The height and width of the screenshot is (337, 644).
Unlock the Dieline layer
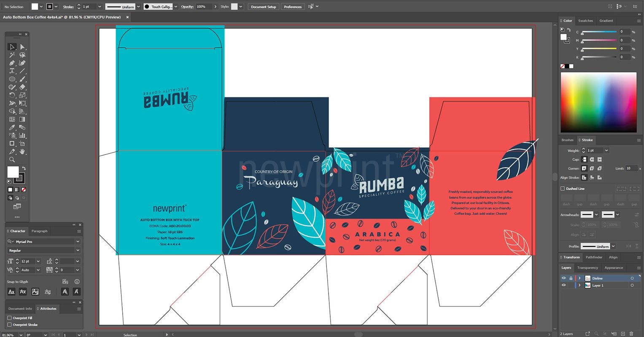tap(571, 278)
